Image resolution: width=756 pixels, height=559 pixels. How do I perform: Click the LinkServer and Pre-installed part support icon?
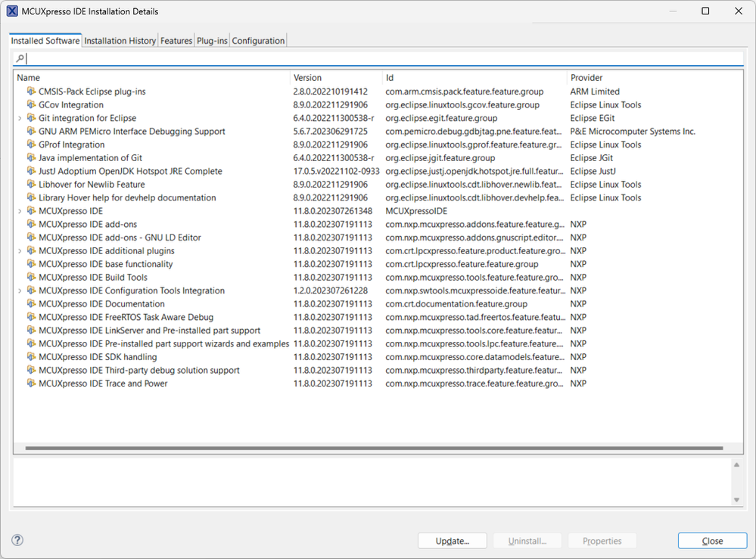(x=31, y=330)
